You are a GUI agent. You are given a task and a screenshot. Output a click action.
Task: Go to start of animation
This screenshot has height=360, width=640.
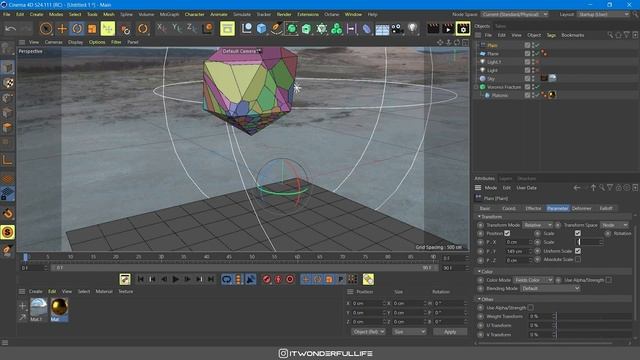point(140,279)
